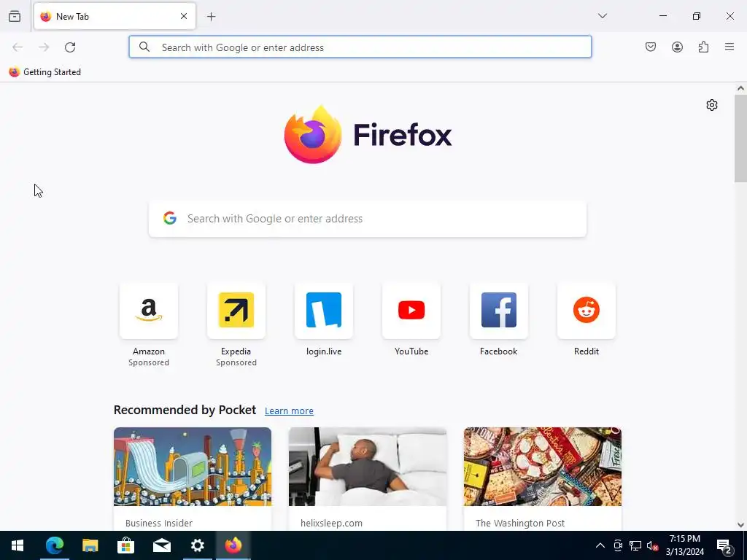Image resolution: width=747 pixels, height=560 pixels.
Task: Open helixsleep.com story thumbnail
Action: 368,467
